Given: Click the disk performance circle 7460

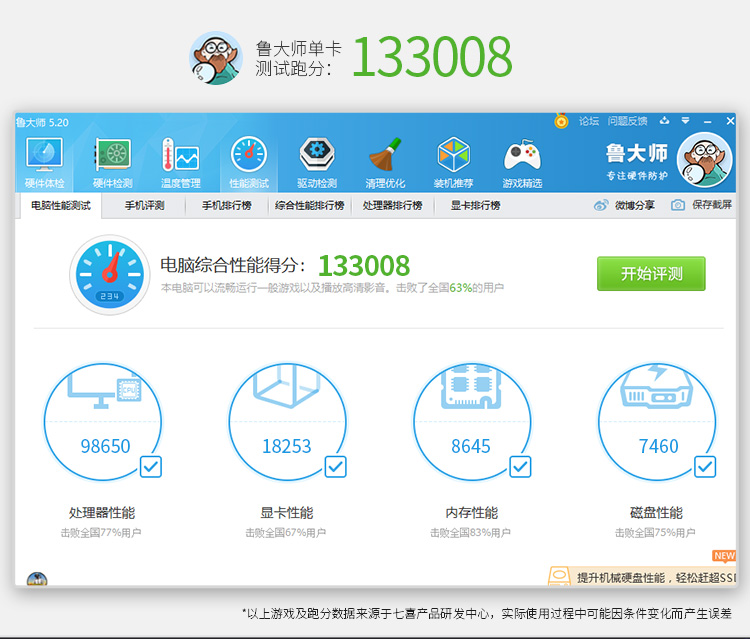Looking at the screenshot, I should 657,422.
